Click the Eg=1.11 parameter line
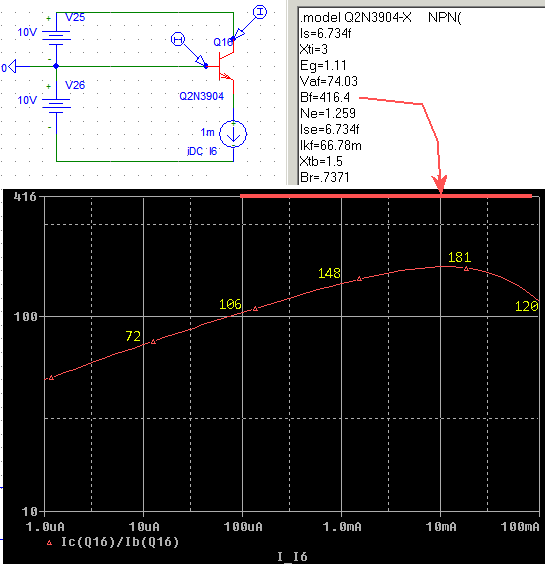545x564 pixels. (x=323, y=65)
